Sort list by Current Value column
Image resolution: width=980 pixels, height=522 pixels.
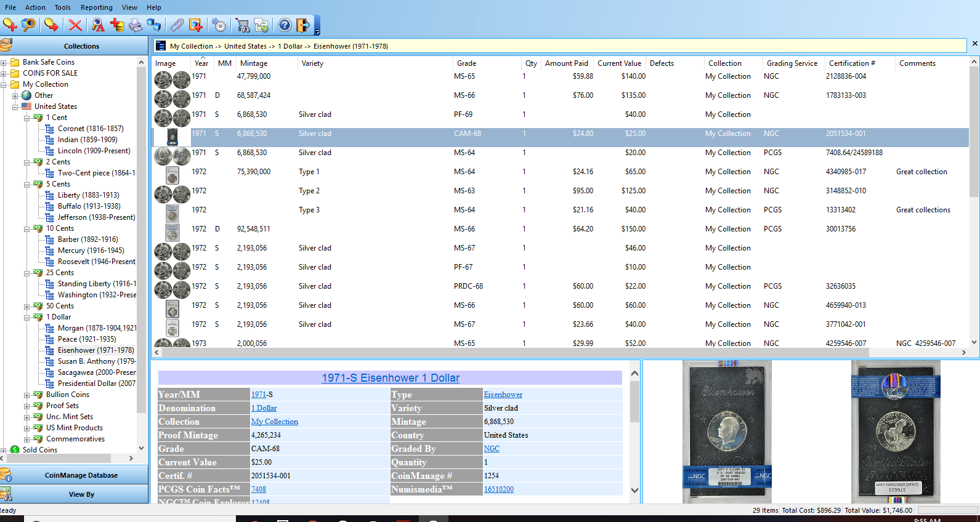click(620, 63)
